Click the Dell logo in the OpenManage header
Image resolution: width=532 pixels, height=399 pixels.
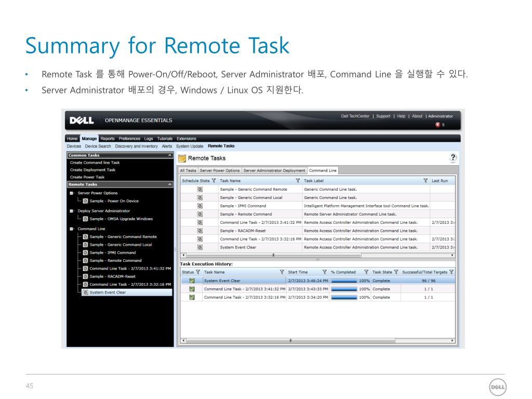[x=82, y=121]
